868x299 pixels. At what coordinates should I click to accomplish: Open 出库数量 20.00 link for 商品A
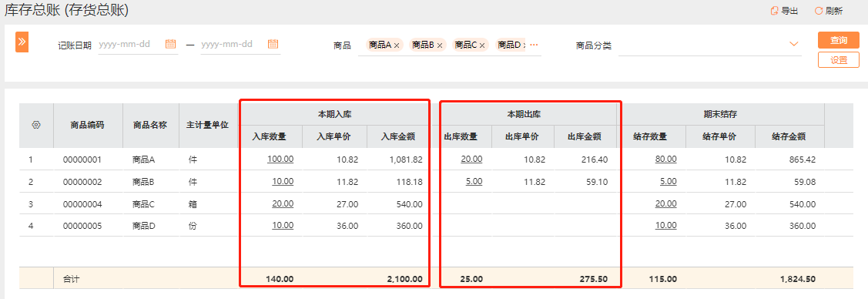(471, 159)
